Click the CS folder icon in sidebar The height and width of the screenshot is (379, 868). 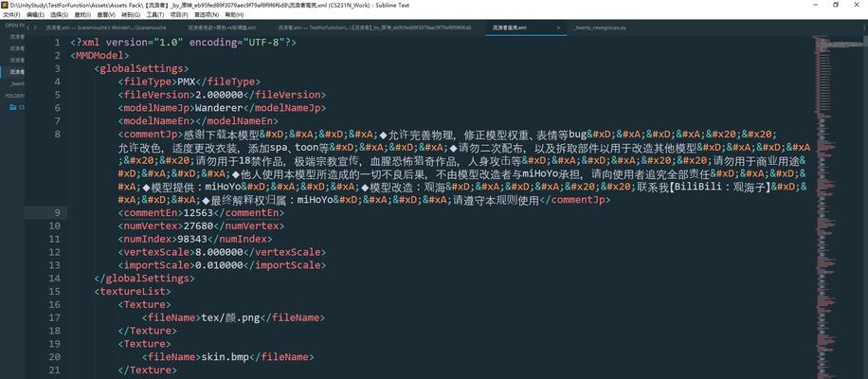[12, 107]
